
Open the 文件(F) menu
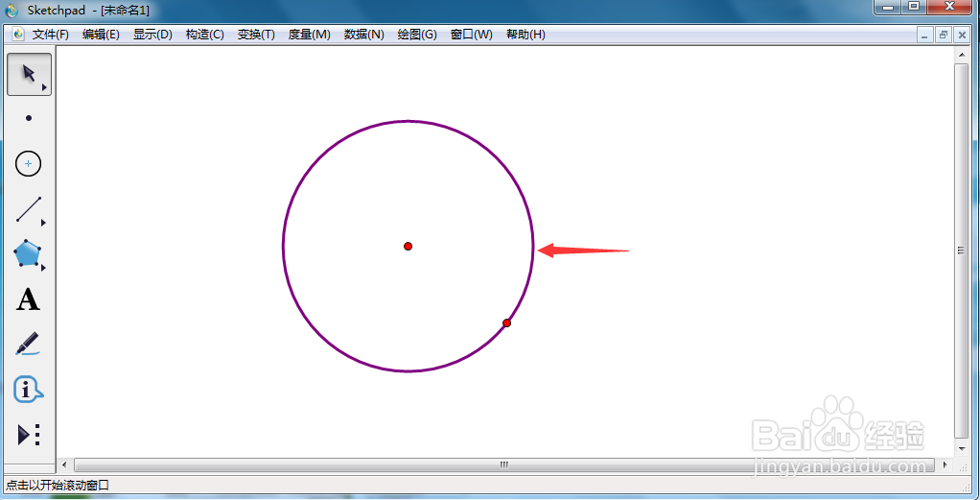pos(51,35)
